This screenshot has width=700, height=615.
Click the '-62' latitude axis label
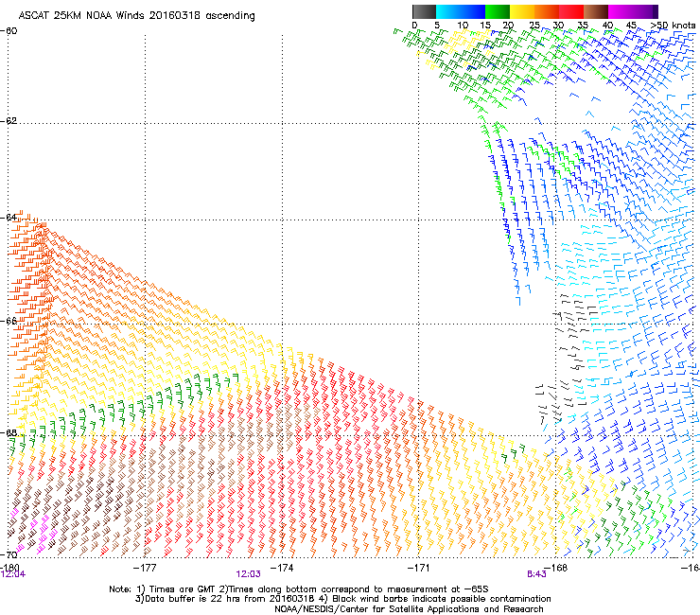pyautogui.click(x=9, y=121)
